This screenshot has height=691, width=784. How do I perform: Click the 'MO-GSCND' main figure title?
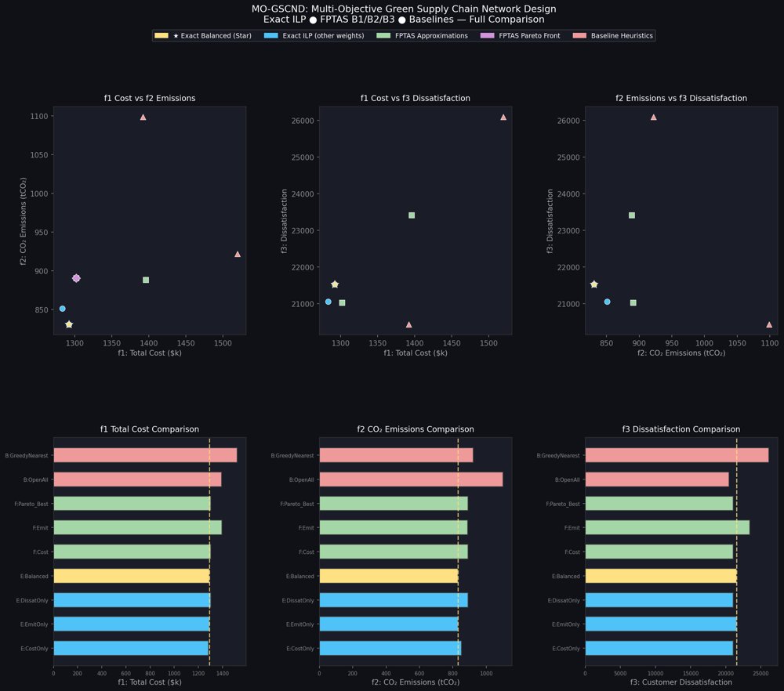click(x=404, y=9)
